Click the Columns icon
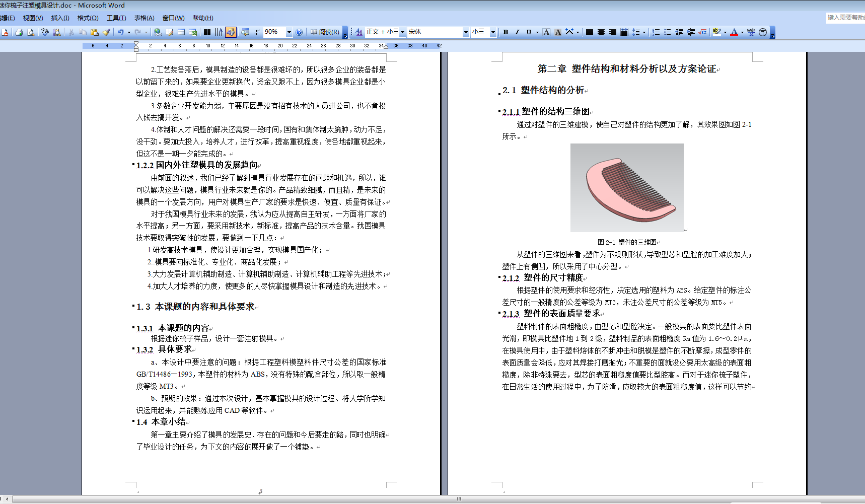 (x=207, y=32)
